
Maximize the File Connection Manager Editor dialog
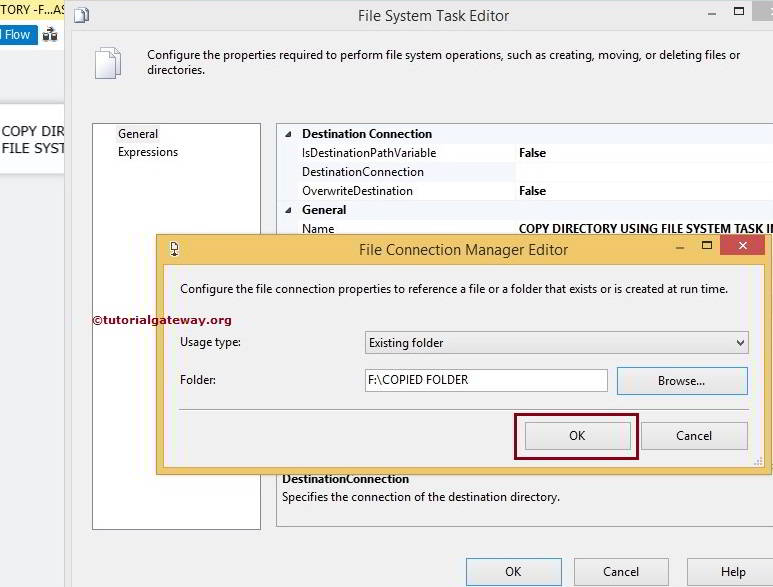point(707,245)
